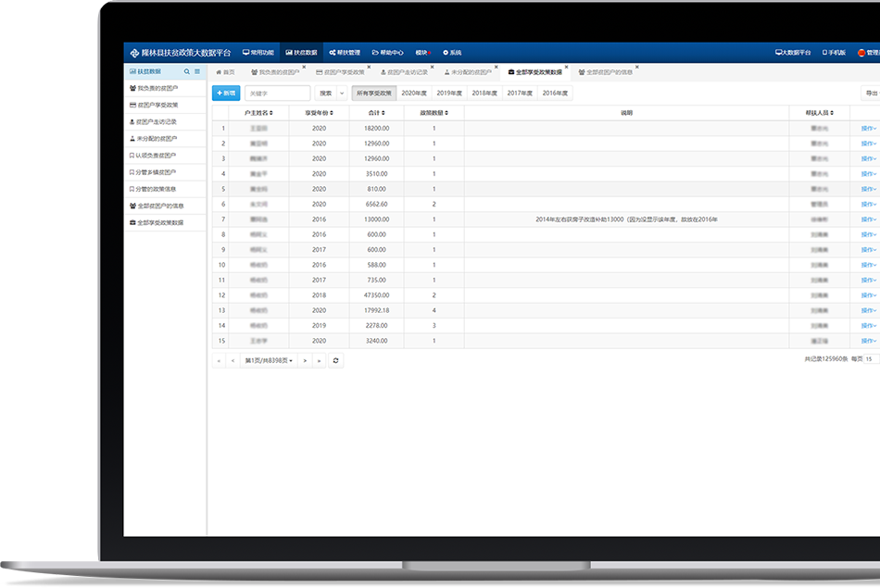Open 常用功能 in top navigation
The image size is (880, 588).
click(x=258, y=53)
